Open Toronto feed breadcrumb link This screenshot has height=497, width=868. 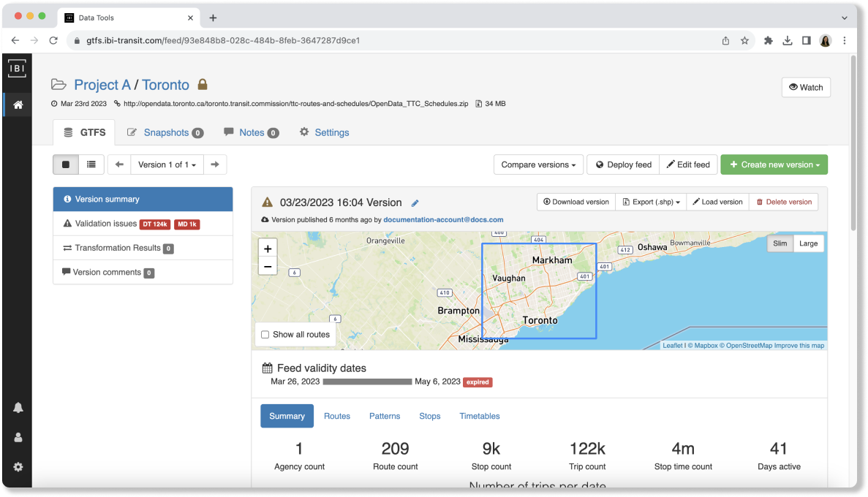[x=165, y=85]
